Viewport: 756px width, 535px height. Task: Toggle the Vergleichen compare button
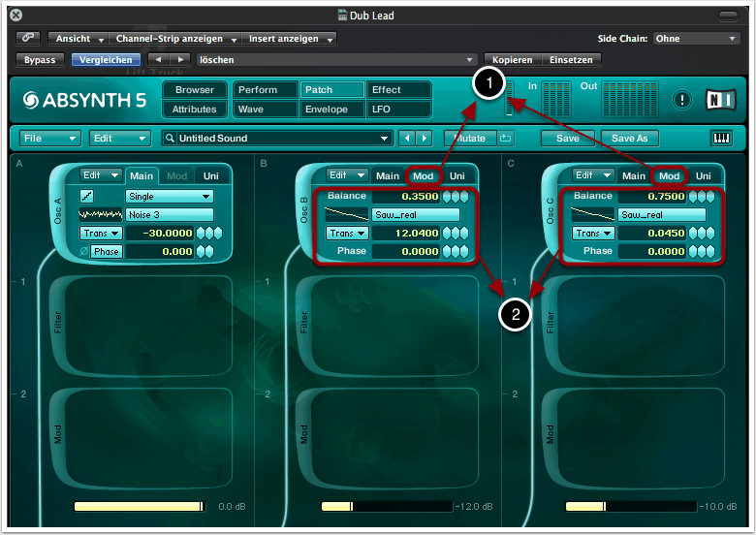tap(105, 60)
